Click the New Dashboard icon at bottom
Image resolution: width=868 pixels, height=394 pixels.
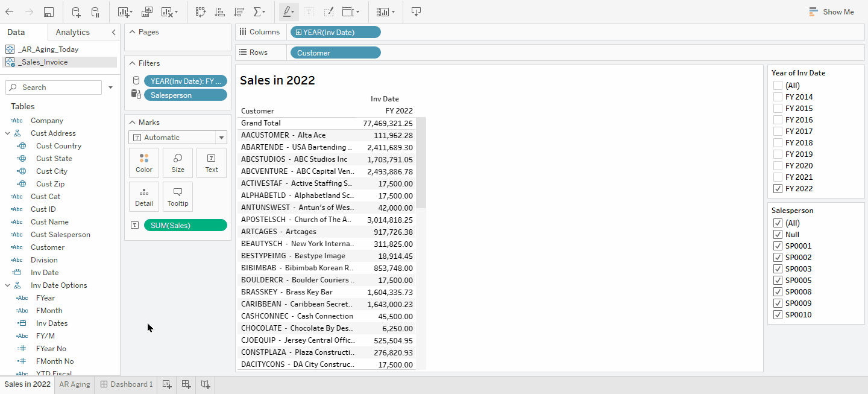[186, 384]
